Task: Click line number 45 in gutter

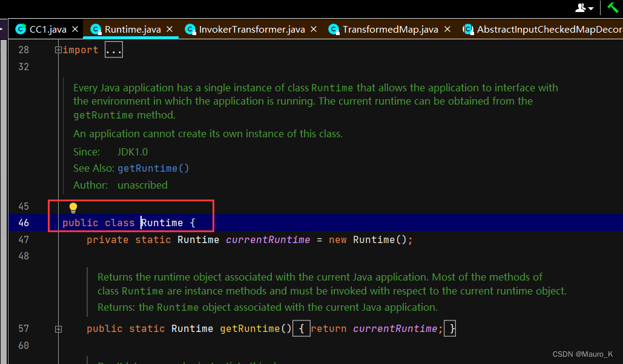Action: (24, 206)
